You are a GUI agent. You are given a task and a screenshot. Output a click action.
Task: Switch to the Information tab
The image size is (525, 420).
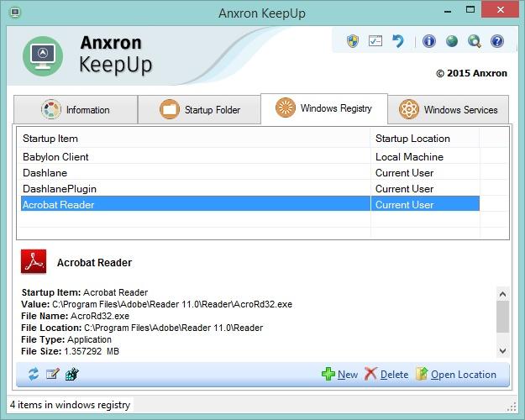(x=76, y=109)
